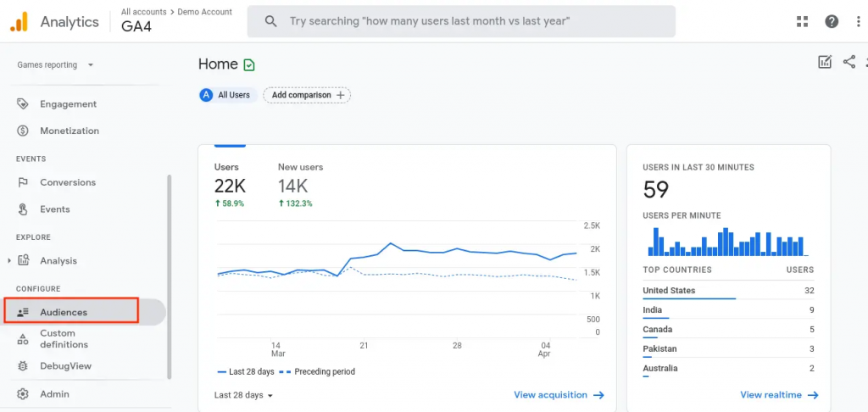Click the Add comparison button
This screenshot has width=868, height=412.
307,95
